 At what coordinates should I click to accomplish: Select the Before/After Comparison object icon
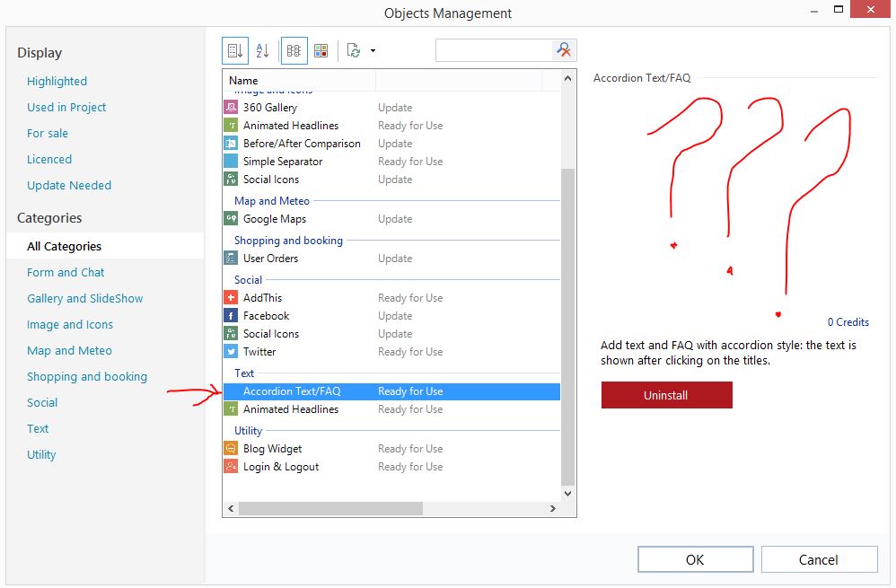(231, 143)
